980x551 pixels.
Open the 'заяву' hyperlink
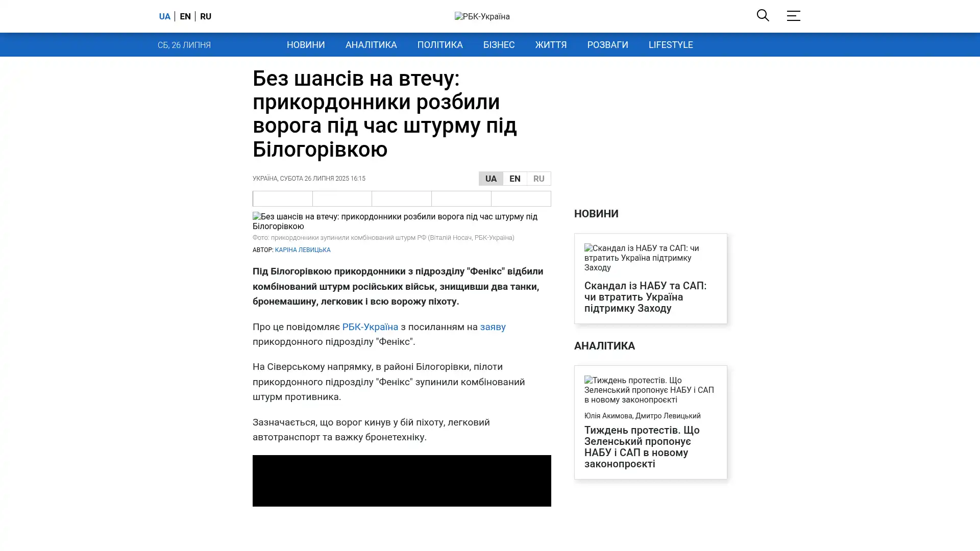(x=492, y=327)
